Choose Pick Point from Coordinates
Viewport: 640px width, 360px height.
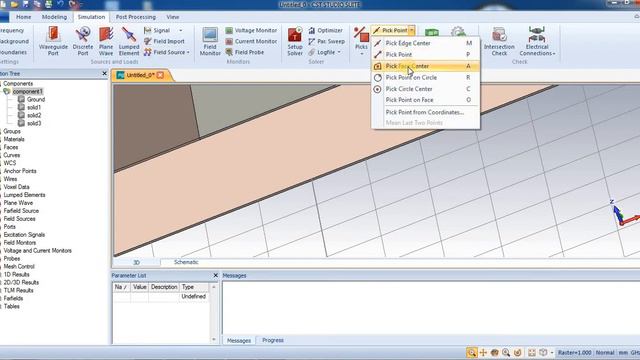click(x=425, y=112)
